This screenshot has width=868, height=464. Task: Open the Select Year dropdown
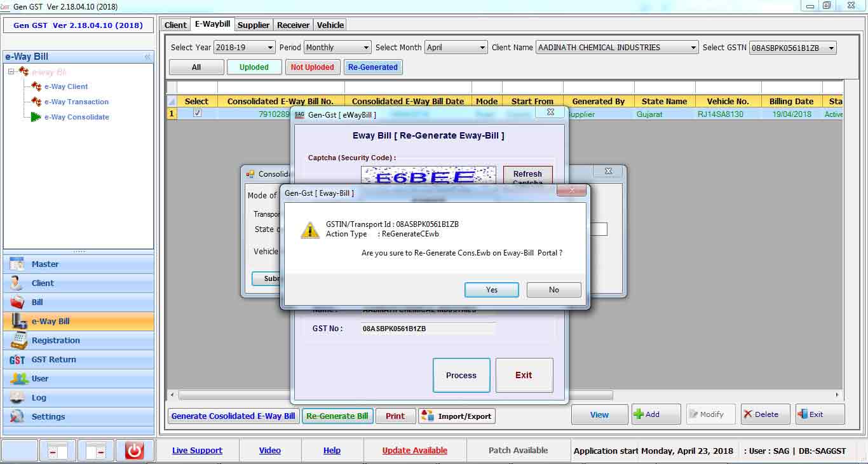(244, 48)
